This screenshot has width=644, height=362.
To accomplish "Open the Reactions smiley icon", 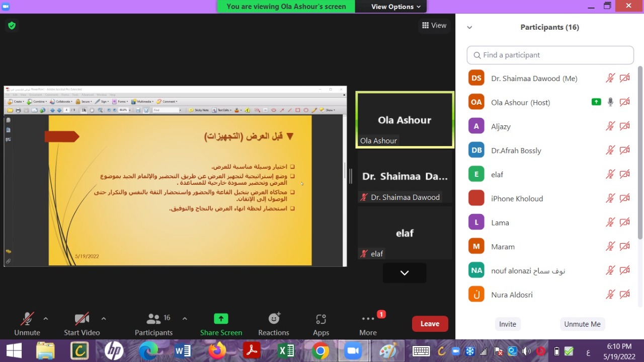I will (274, 319).
